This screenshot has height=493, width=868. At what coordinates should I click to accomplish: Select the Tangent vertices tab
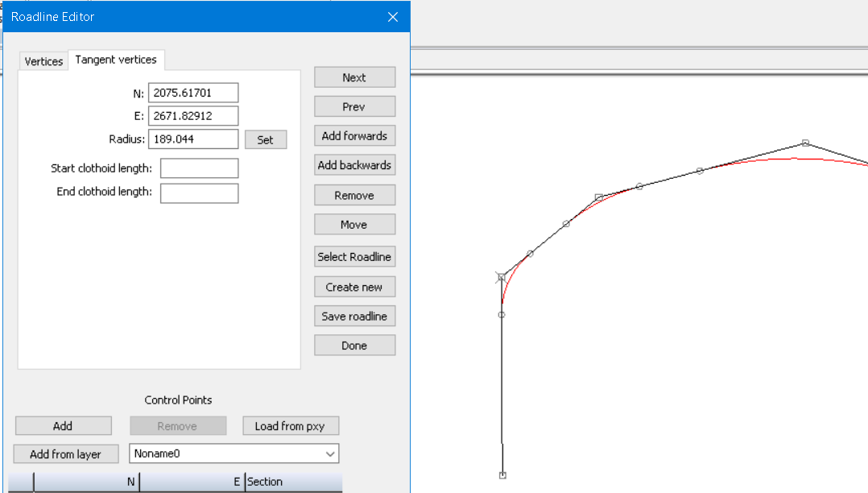(x=116, y=60)
